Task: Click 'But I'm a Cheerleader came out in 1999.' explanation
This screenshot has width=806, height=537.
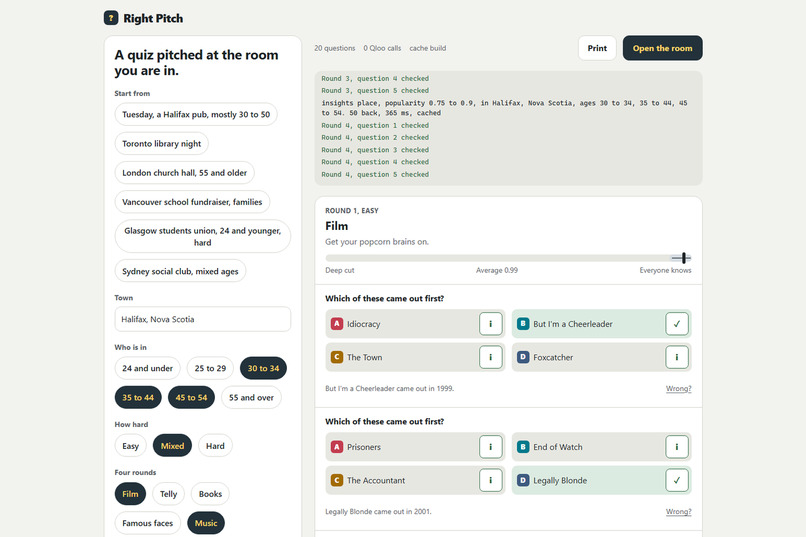Action: (390, 388)
